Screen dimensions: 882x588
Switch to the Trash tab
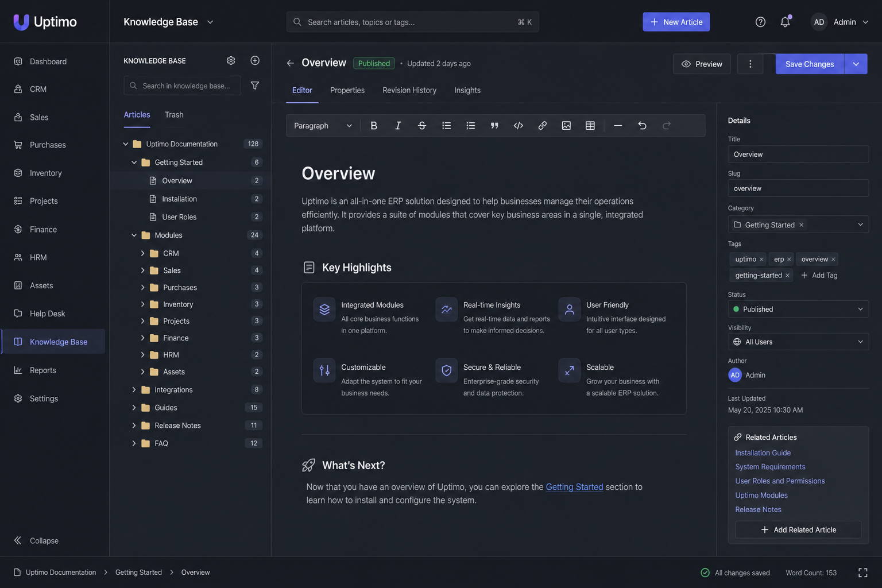point(174,115)
